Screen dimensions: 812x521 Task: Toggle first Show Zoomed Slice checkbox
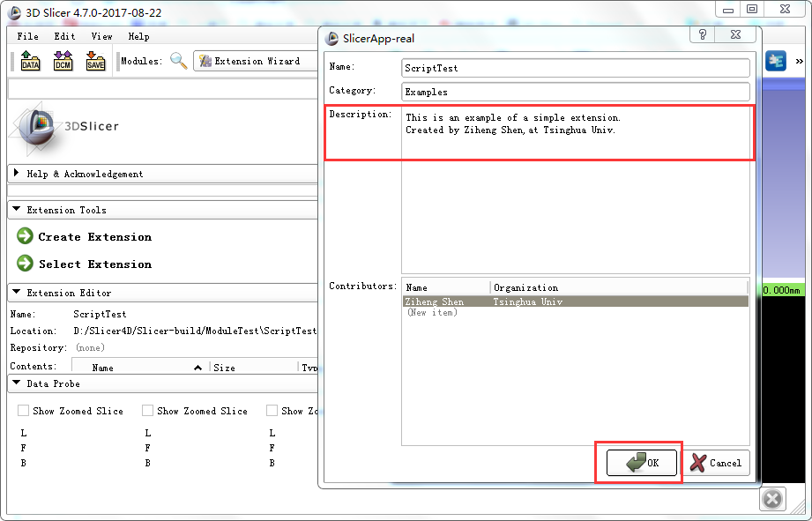click(x=23, y=411)
